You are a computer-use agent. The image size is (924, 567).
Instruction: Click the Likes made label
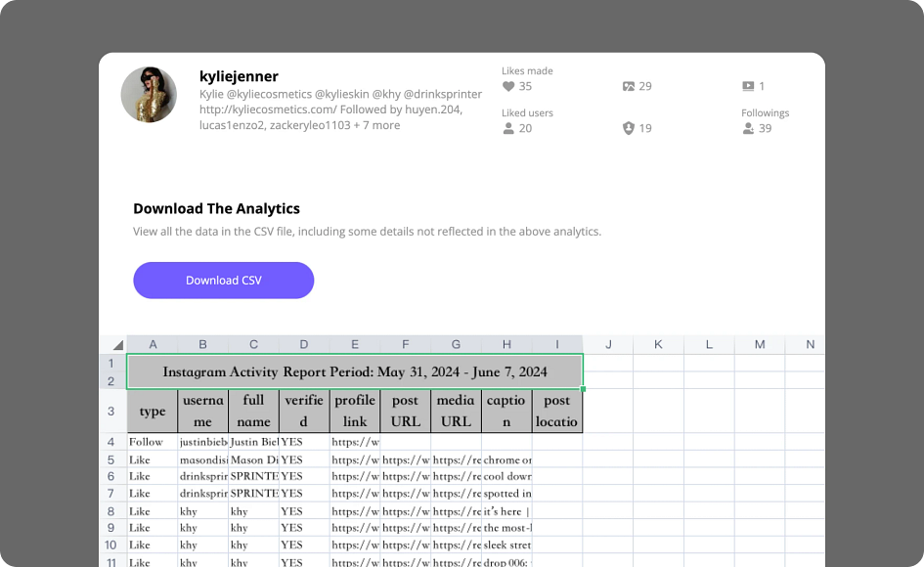[x=527, y=70]
